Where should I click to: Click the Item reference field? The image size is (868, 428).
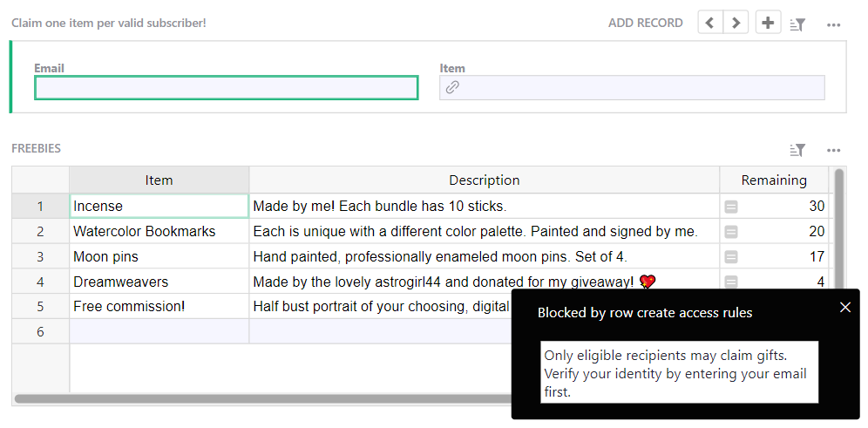[641, 88]
